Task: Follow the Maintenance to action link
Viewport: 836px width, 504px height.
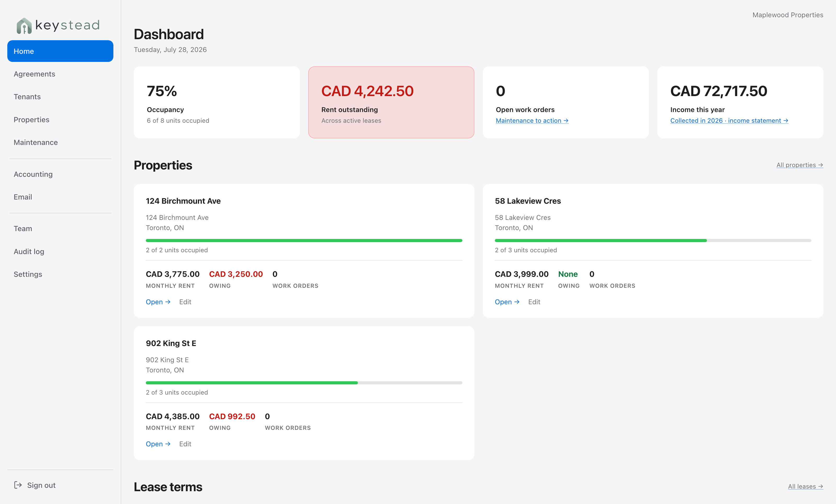Action: coord(532,120)
